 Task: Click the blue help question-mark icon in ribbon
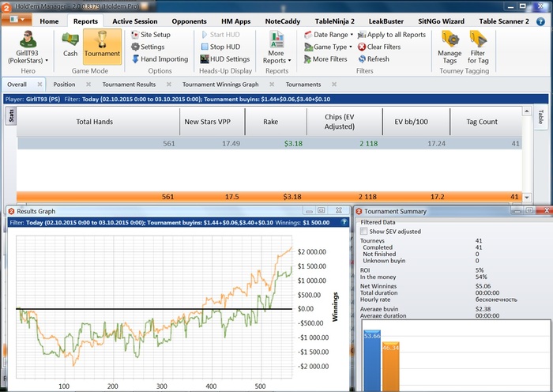(540, 21)
